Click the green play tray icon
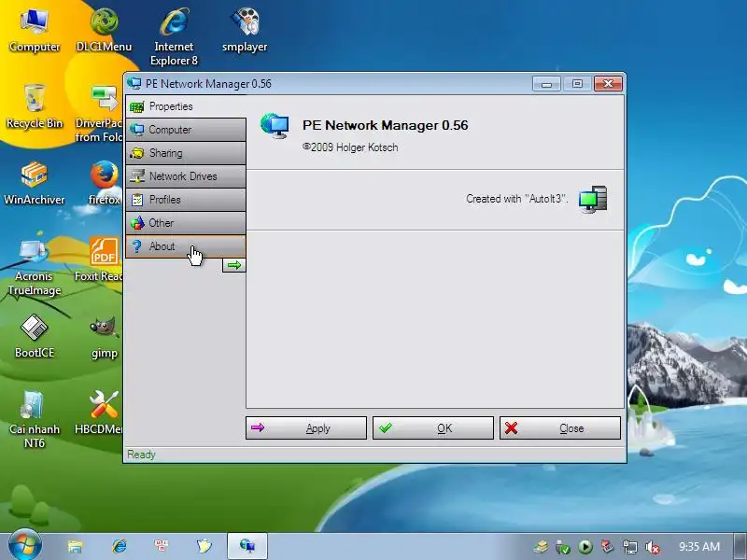This screenshot has height=560, width=747. click(x=585, y=547)
